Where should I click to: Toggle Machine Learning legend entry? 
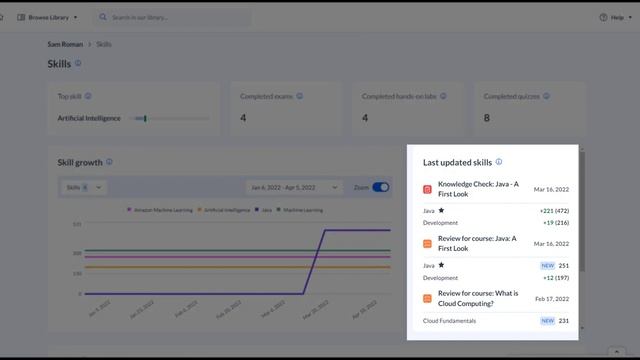click(300, 210)
